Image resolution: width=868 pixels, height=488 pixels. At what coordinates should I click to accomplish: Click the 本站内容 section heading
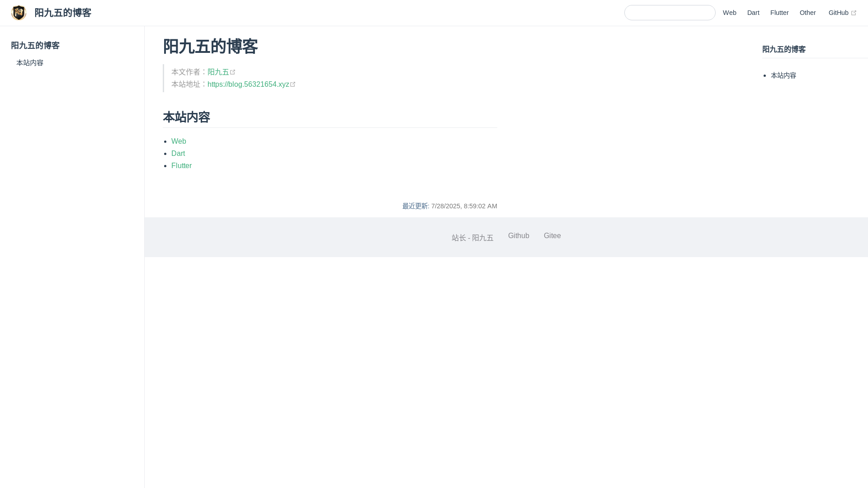click(186, 117)
